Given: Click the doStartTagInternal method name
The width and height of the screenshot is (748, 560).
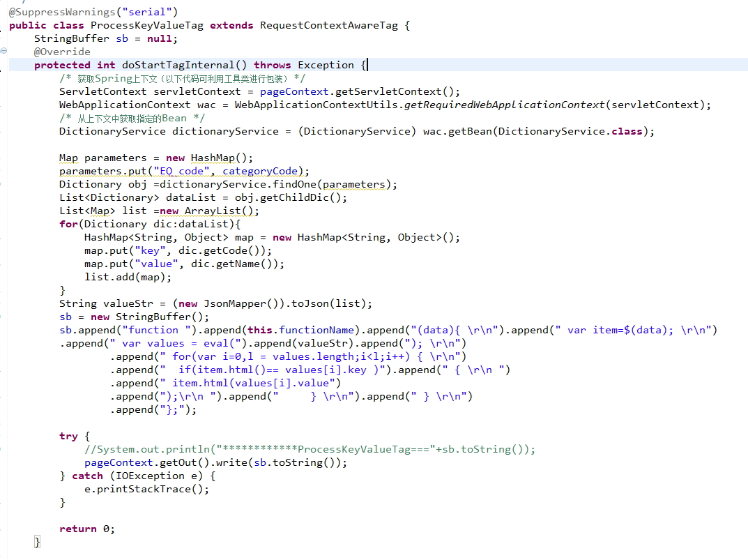Looking at the screenshot, I should click(178, 65).
